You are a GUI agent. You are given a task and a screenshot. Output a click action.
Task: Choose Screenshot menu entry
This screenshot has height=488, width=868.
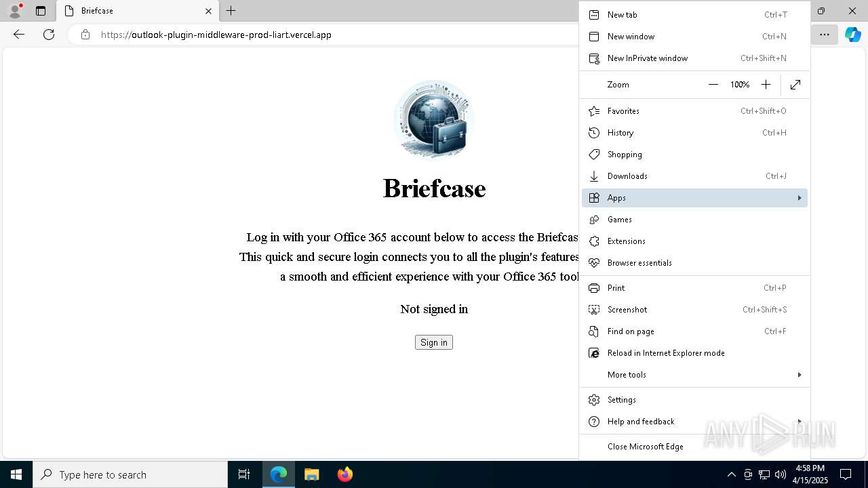694,310
